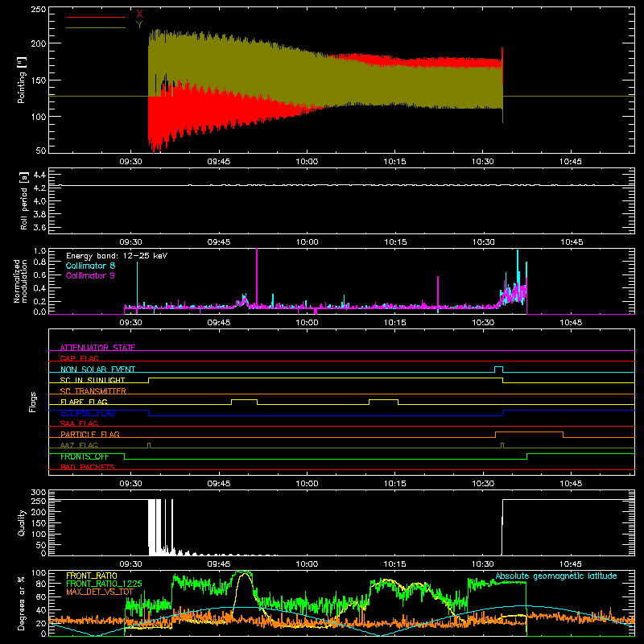Click the ATTENUATOR_STATE flag label
The image size is (644, 644).
[97, 348]
